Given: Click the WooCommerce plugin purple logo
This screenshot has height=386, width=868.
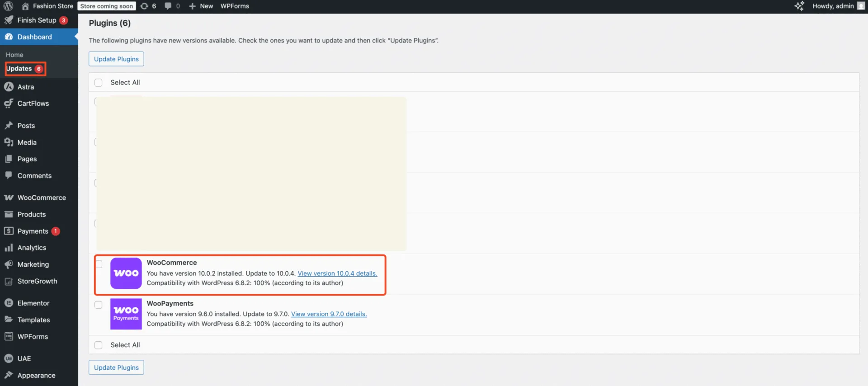Looking at the screenshot, I should point(126,273).
